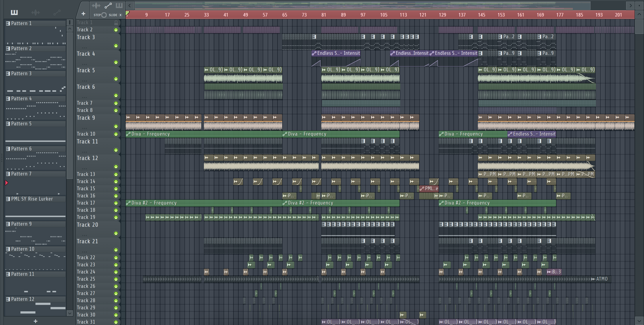Click the playlist start marker flag
Screen dimensions: 644x325
point(127,13)
